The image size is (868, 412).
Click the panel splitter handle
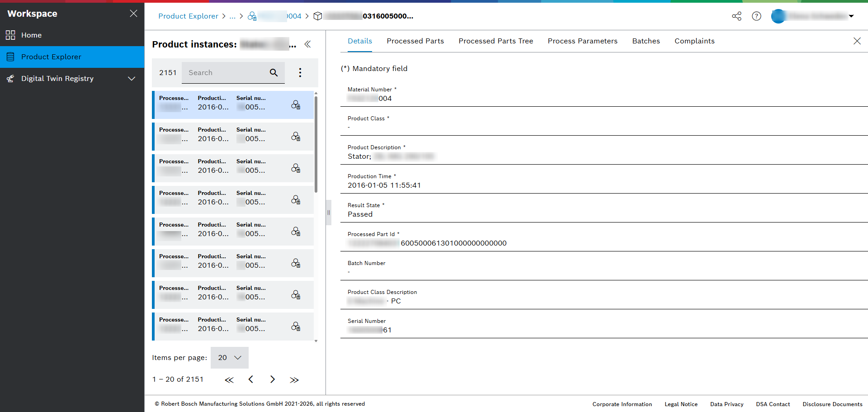(329, 213)
